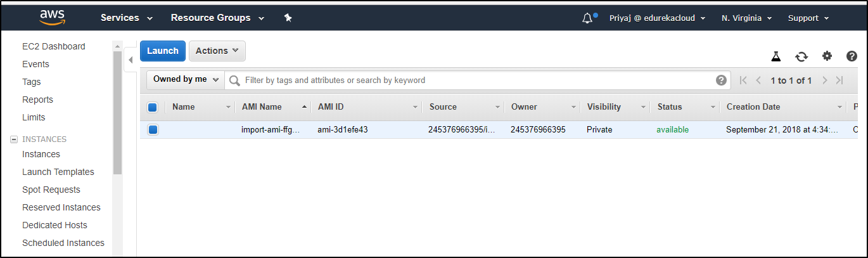
Task: Collapse the INSTANCES section
Action: point(14,139)
